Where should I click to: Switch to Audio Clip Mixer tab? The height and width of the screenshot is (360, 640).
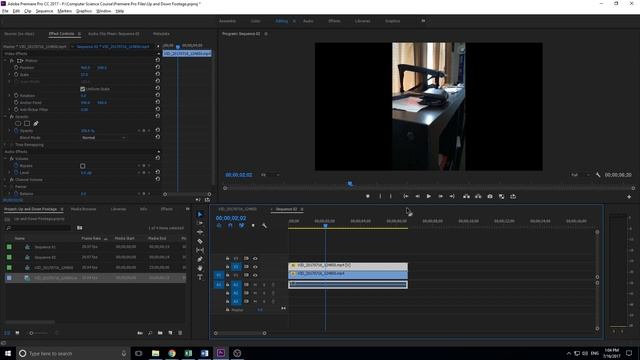(x=113, y=34)
